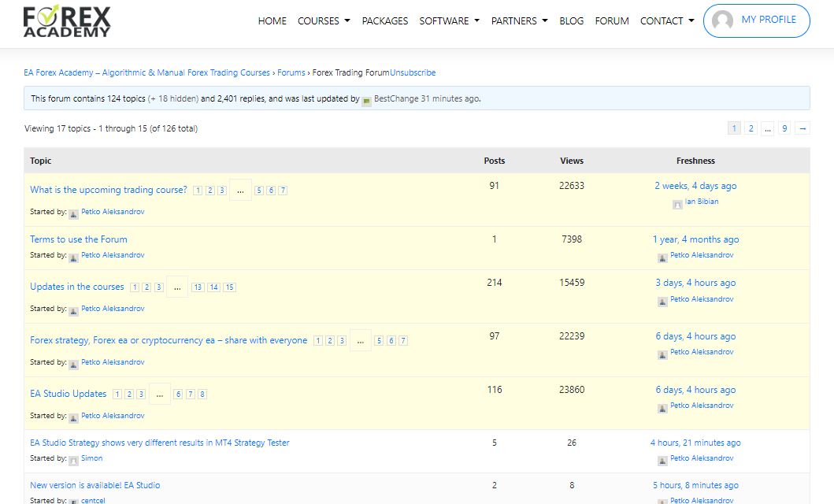The image size is (834, 504).
Task: Open the My Profile button
Action: coord(756,20)
